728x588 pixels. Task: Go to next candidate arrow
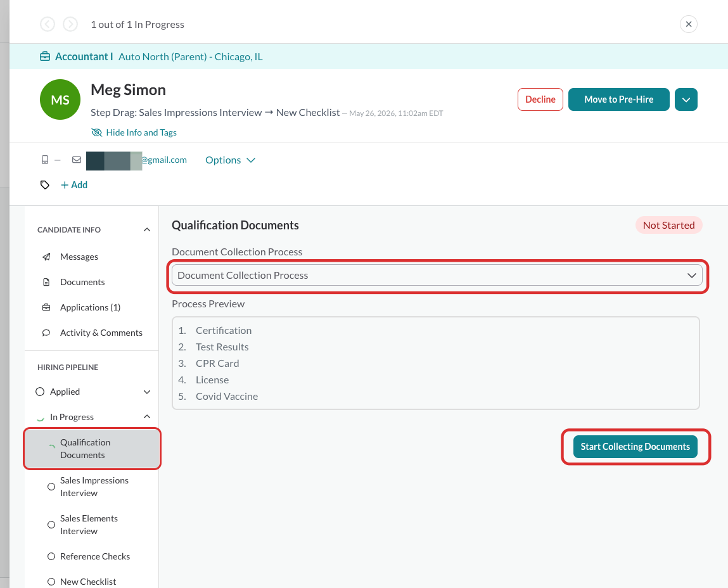[70, 24]
